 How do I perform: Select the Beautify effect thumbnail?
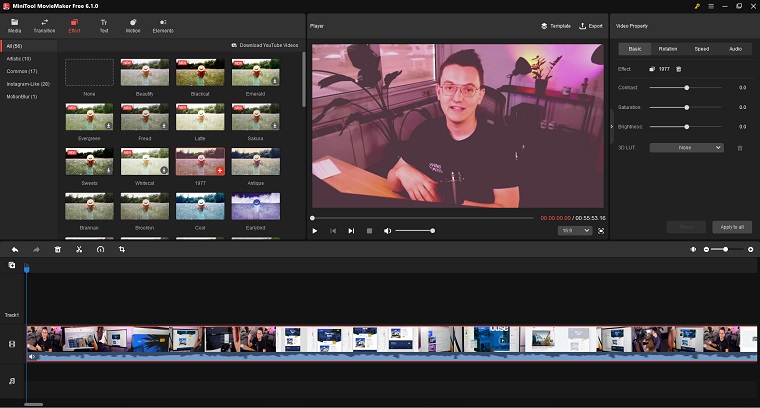(x=144, y=72)
